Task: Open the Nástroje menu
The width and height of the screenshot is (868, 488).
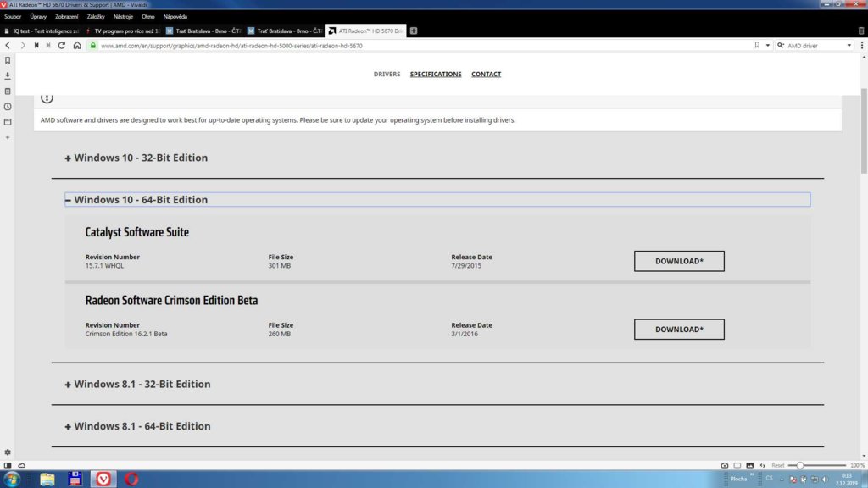Action: (x=123, y=17)
